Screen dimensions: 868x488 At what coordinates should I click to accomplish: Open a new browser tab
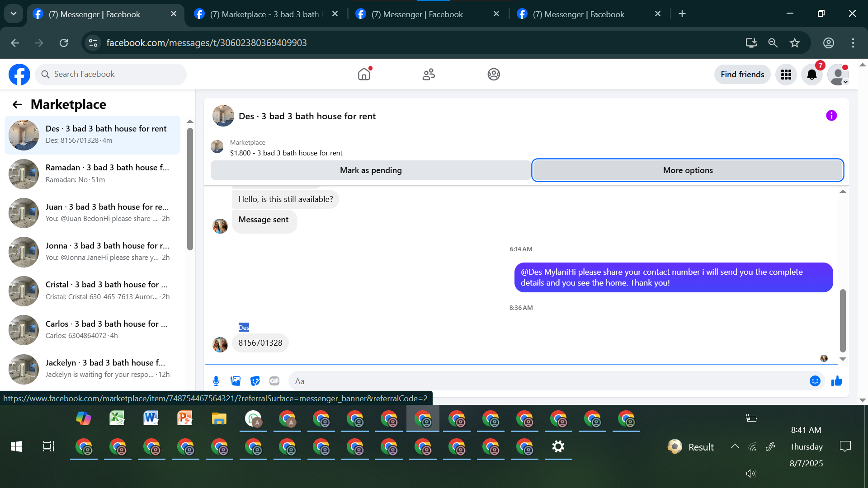[x=682, y=14]
